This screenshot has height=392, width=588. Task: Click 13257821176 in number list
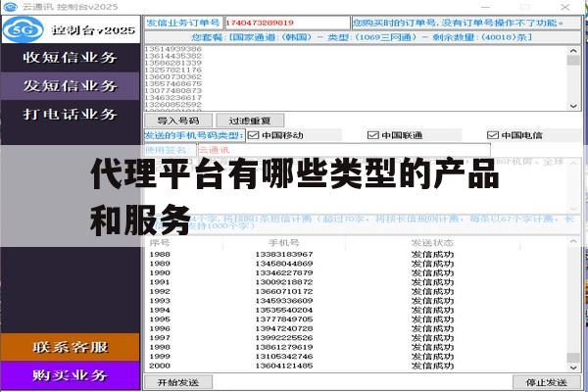click(173, 71)
